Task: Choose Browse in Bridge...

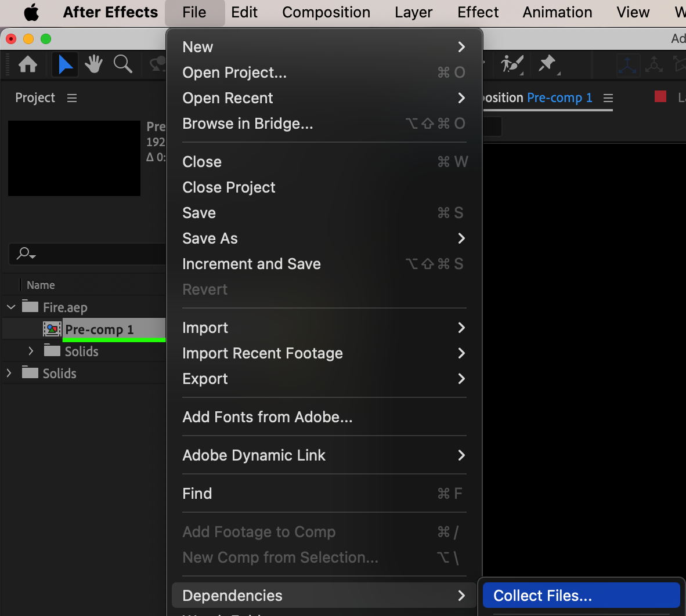Action: point(324,124)
